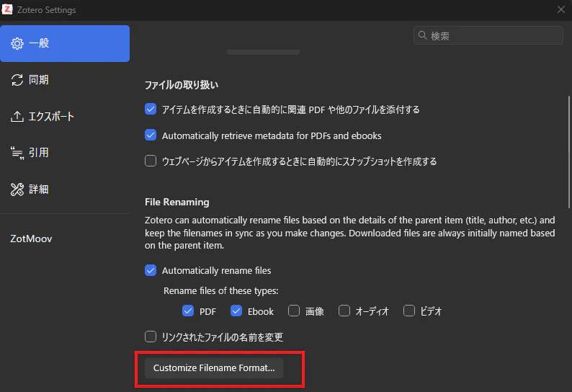
Task: Click the magnifier icon in search box
Action: tap(422, 35)
